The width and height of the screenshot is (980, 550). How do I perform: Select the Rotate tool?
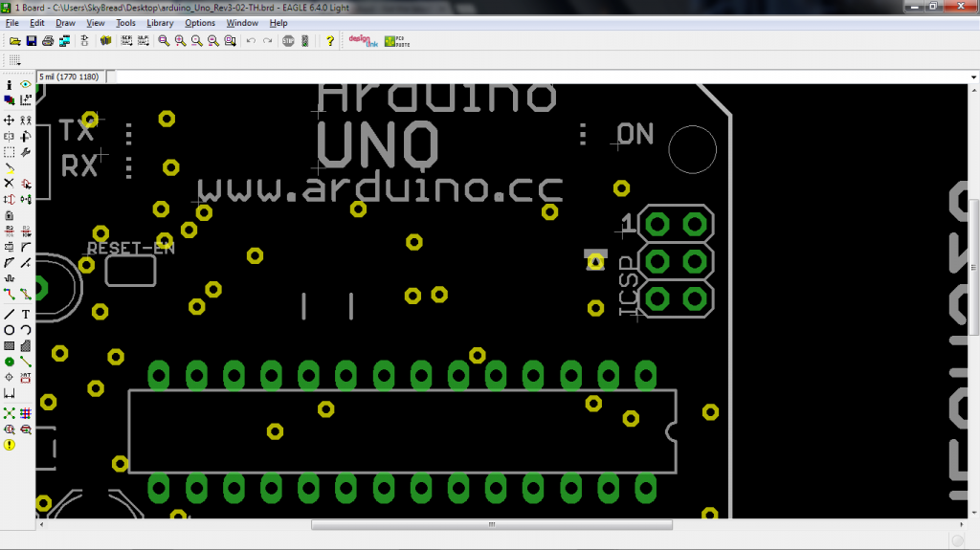[26, 136]
